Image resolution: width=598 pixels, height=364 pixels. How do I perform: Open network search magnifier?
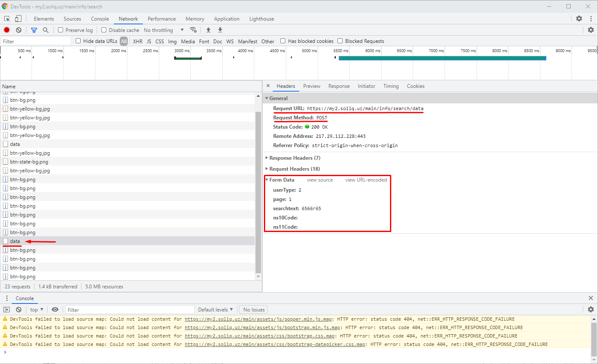(46, 30)
